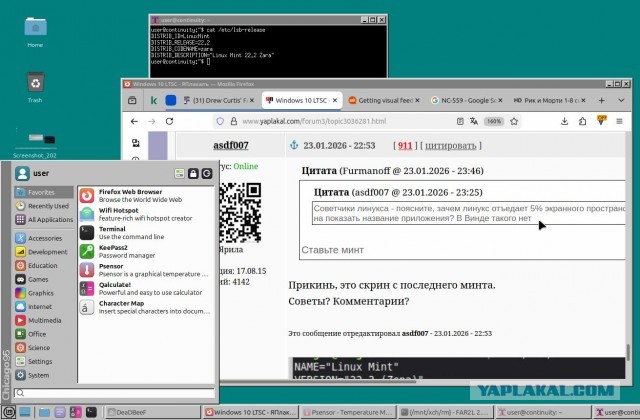
Task: Open Psensor temperature monitor entry
Action: point(146,270)
